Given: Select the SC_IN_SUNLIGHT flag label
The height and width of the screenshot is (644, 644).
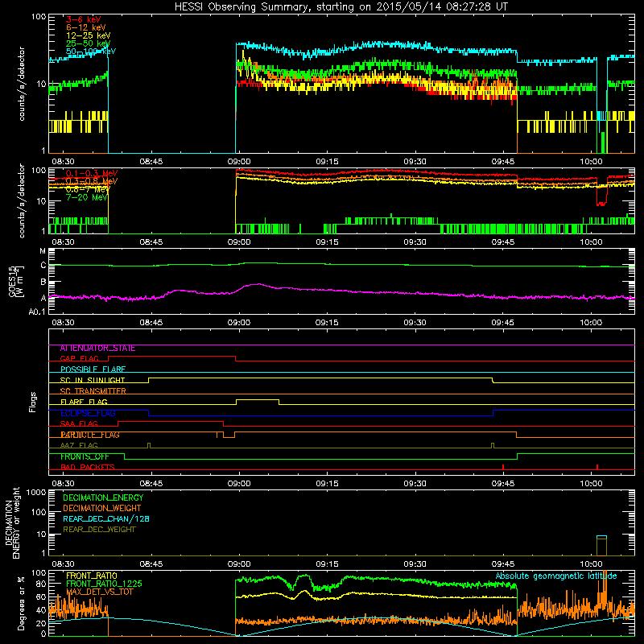Looking at the screenshot, I should tap(93, 380).
